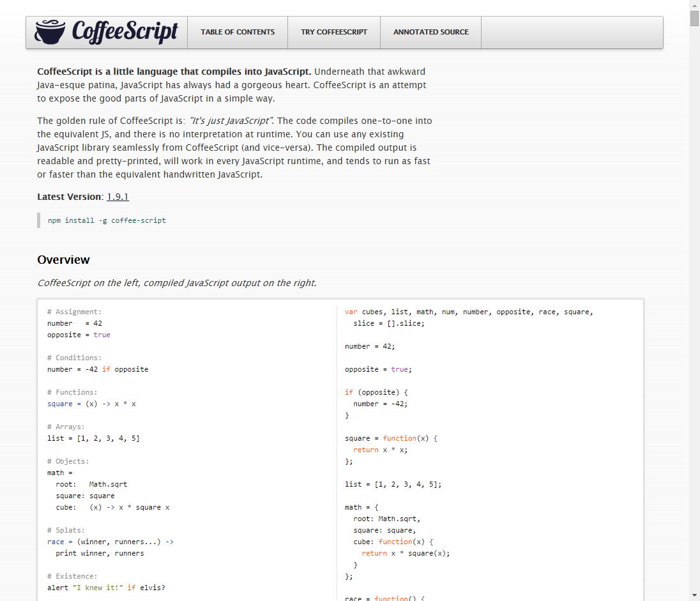Click the 1.9.1 latest version link
This screenshot has height=601, width=700.
118,197
